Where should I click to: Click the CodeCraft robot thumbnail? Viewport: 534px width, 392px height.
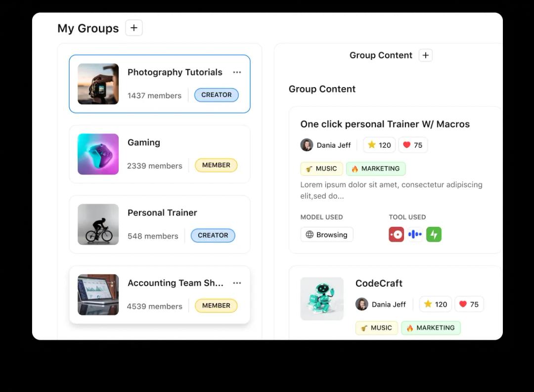click(x=322, y=299)
